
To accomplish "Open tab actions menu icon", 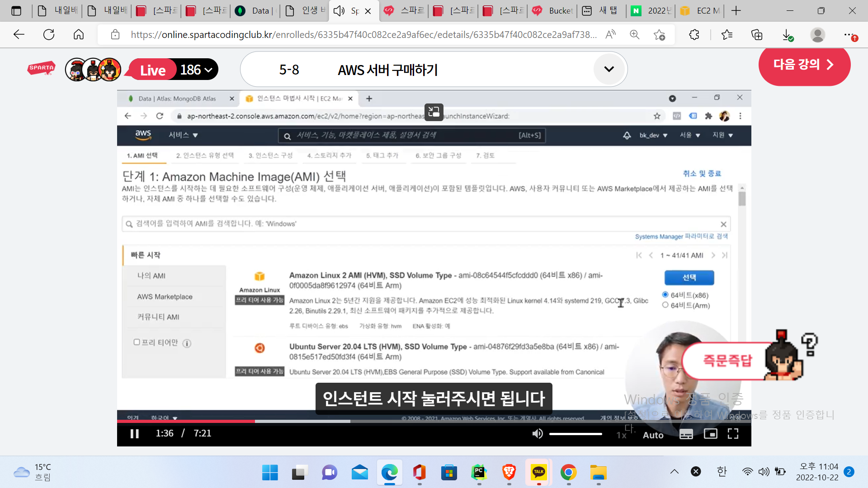I will (x=16, y=10).
